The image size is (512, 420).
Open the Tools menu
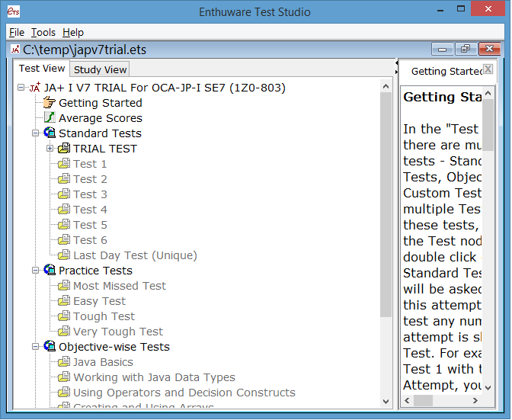tap(43, 32)
